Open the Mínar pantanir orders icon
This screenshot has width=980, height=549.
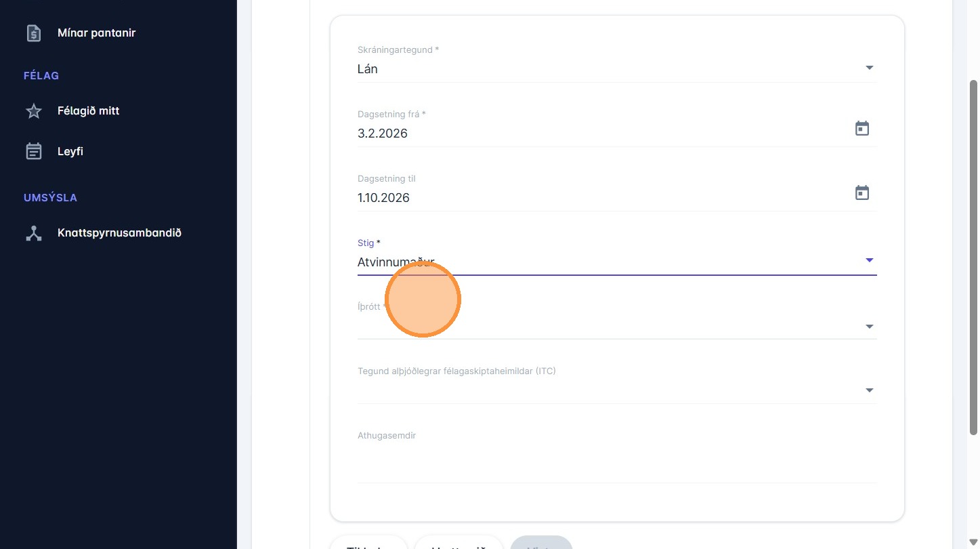33,33
